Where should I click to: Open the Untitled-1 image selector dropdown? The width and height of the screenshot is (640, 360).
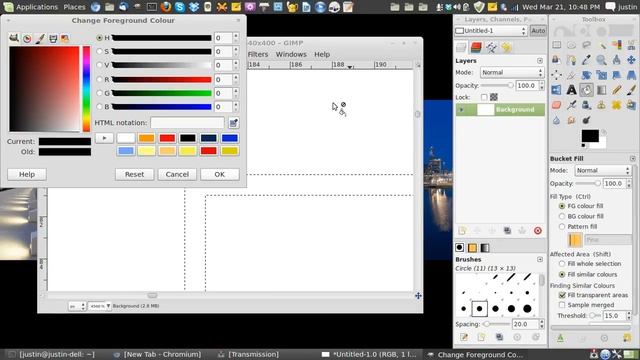491,31
